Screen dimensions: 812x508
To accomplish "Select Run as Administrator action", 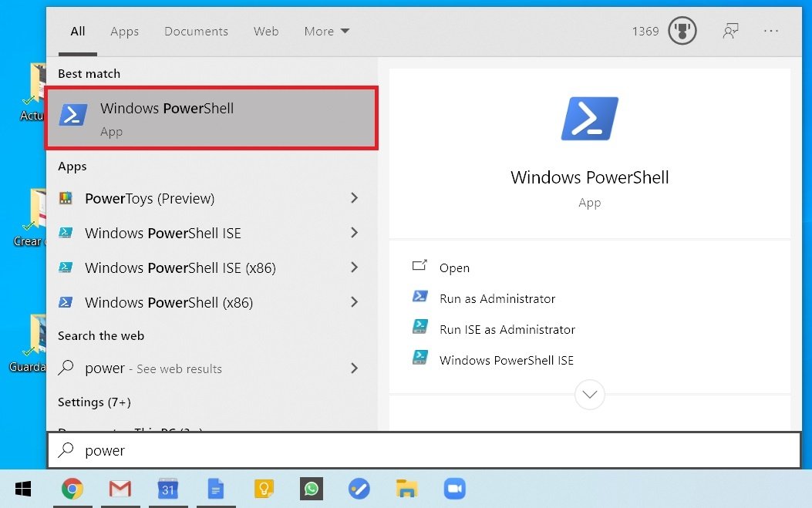I will click(497, 299).
